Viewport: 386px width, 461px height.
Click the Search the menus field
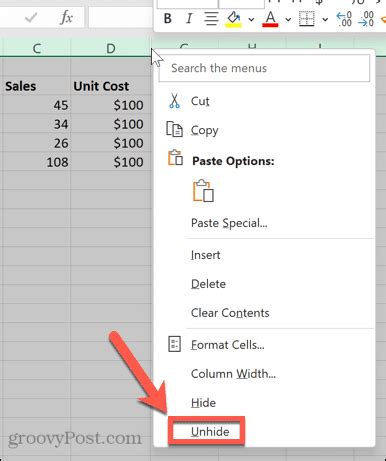264,68
